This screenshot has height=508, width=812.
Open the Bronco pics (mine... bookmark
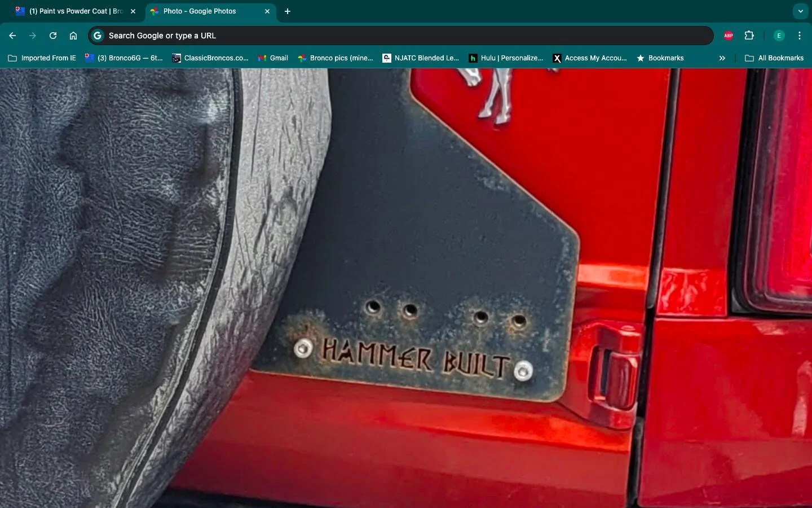[x=336, y=58]
